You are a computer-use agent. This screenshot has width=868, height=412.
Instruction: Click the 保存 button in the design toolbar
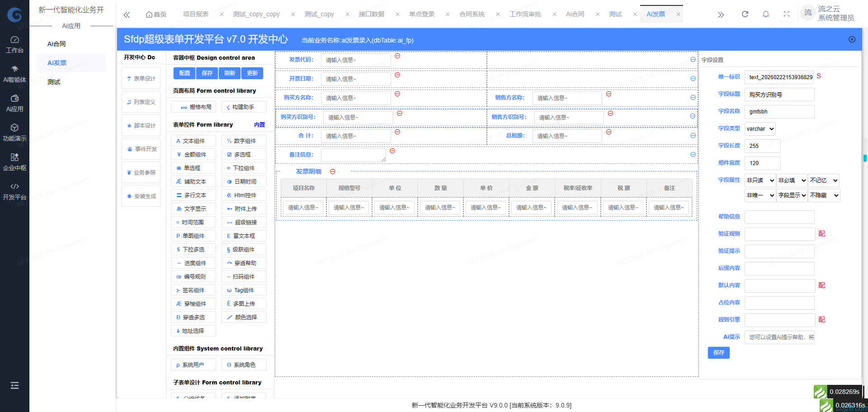207,73
